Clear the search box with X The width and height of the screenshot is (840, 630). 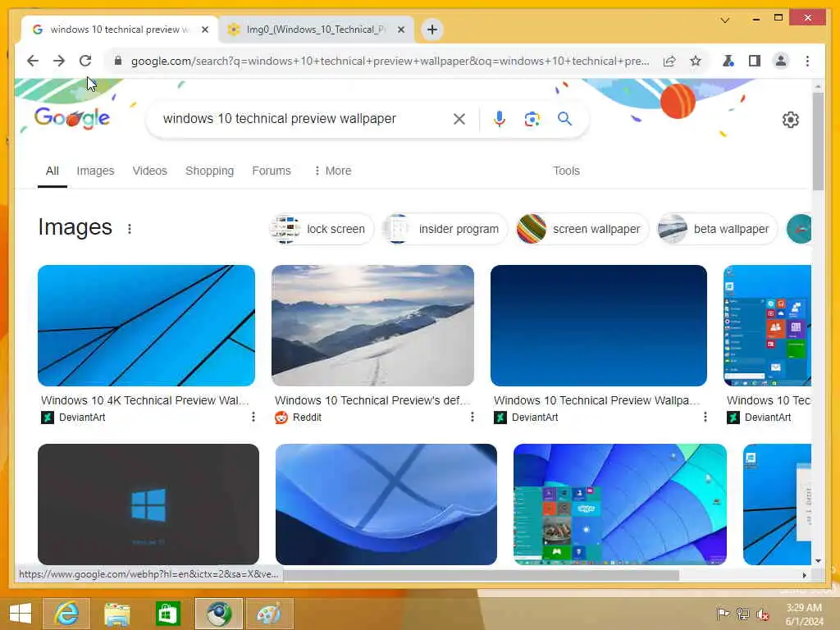459,119
